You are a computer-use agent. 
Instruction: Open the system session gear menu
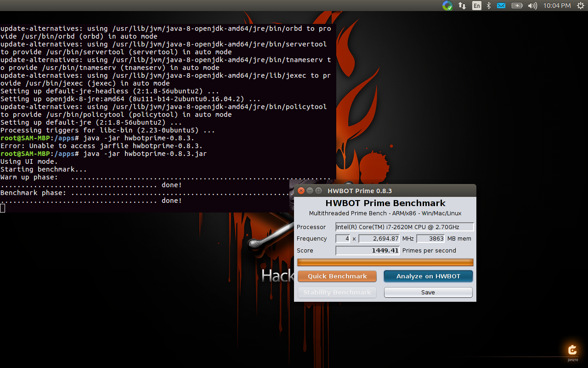pyautogui.click(x=580, y=6)
